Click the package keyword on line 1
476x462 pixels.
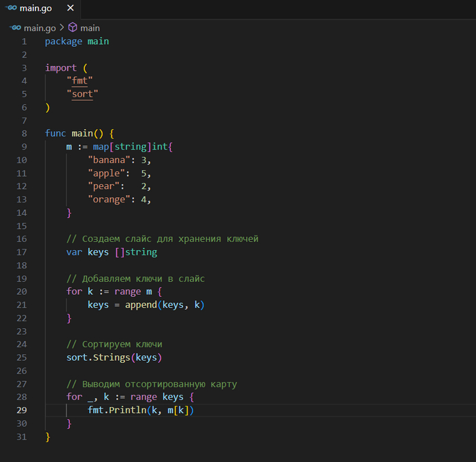[63, 41]
